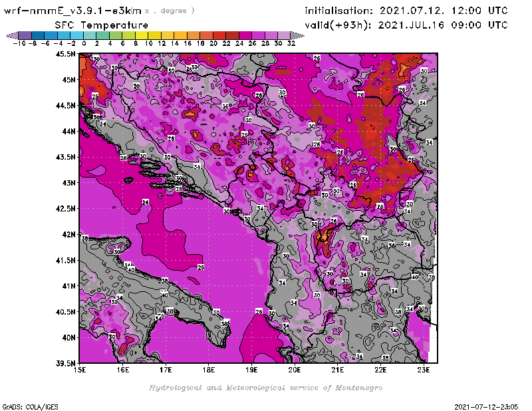Click the '41N' latitude label
This screenshot has height=411, width=532.
coord(68,286)
